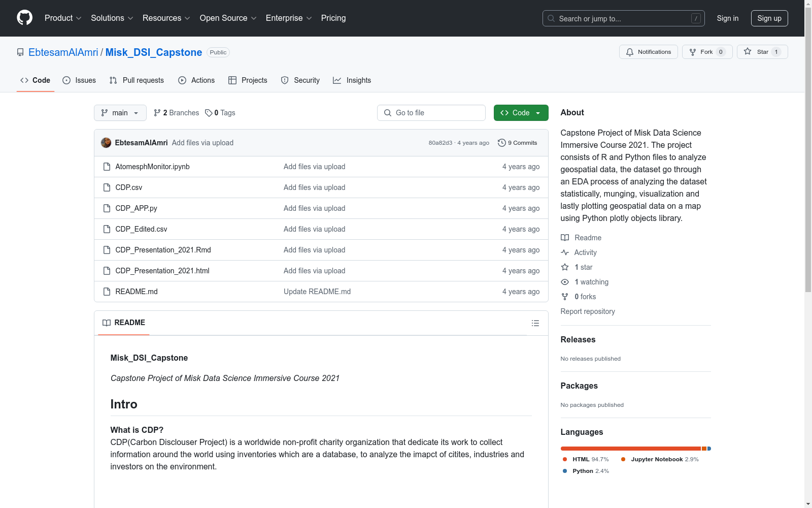Click the Jupyter Notebook language orange dot
The image size is (812, 508).
click(623, 459)
